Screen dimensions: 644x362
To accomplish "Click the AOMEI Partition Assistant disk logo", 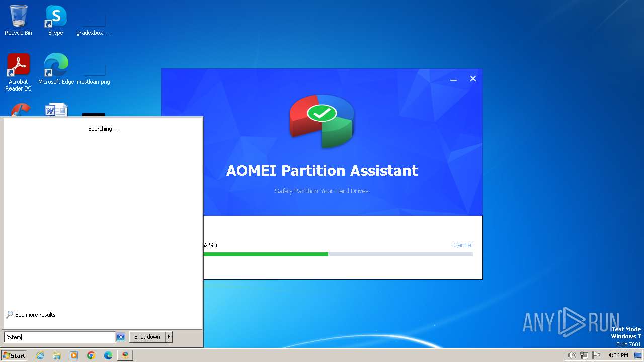I will pos(322,121).
